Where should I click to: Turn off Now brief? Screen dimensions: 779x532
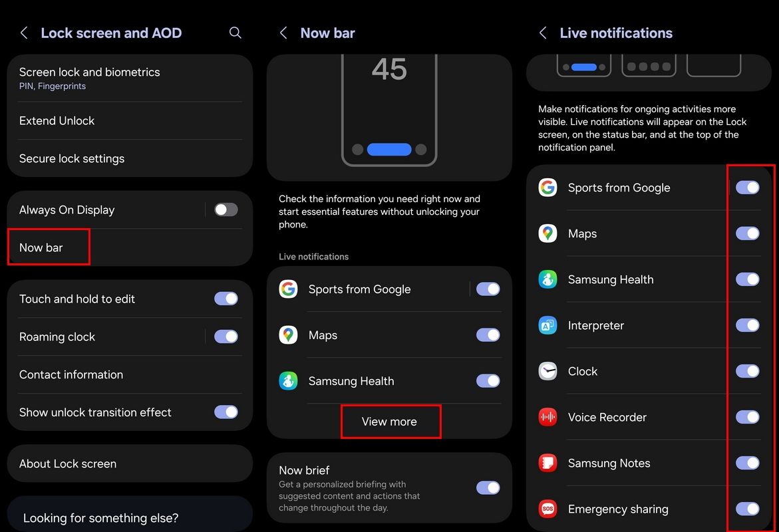pos(488,487)
